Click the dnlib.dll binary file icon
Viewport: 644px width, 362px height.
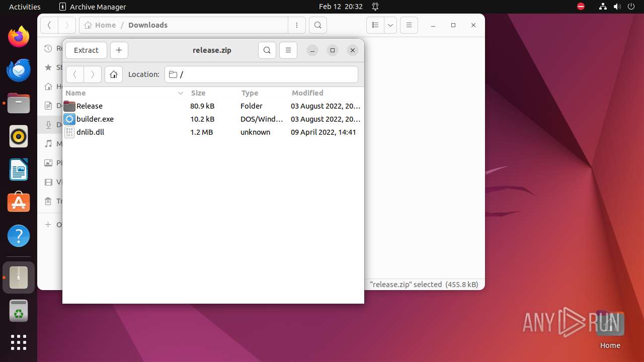point(69,132)
